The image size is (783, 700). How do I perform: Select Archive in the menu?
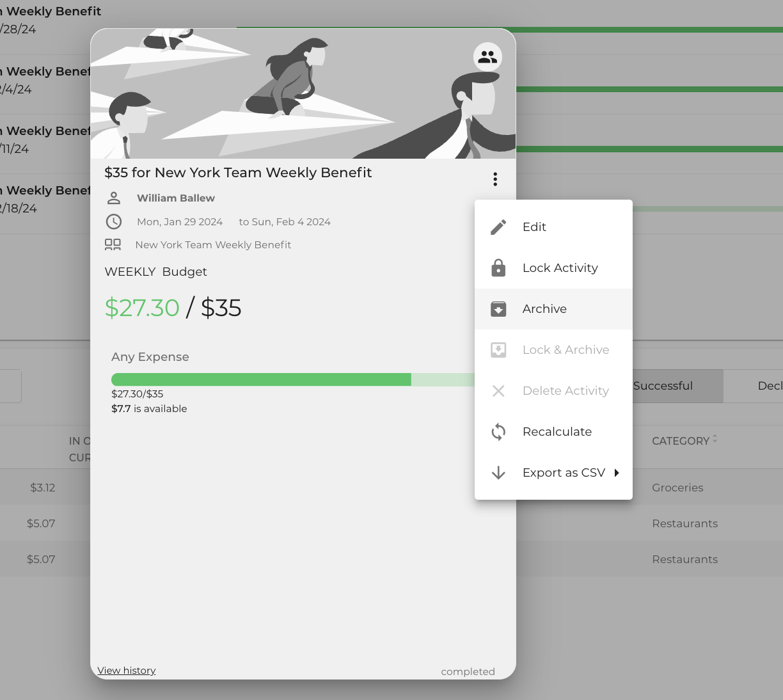tap(553, 309)
